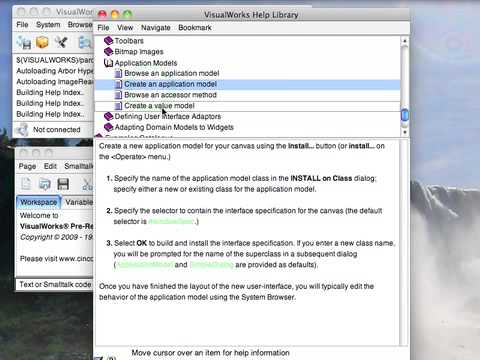Click 'Please visit www.cinc' line in Workspace
The image size is (480, 360).
click(56, 259)
